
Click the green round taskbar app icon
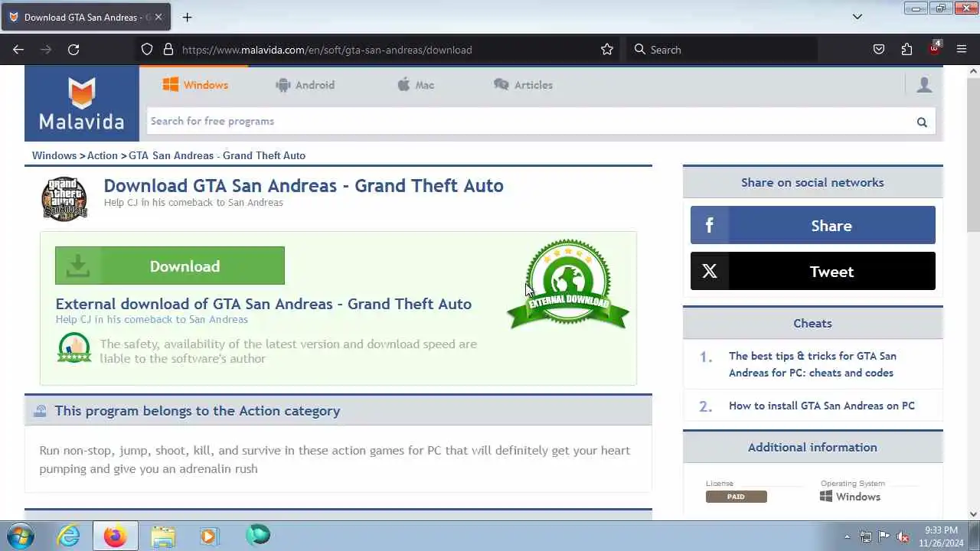pos(258,535)
